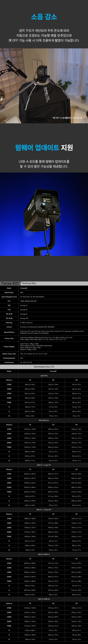Click the 'Product Size' row label
The width and height of the screenshot is (88, 644).
pos(9,338)
